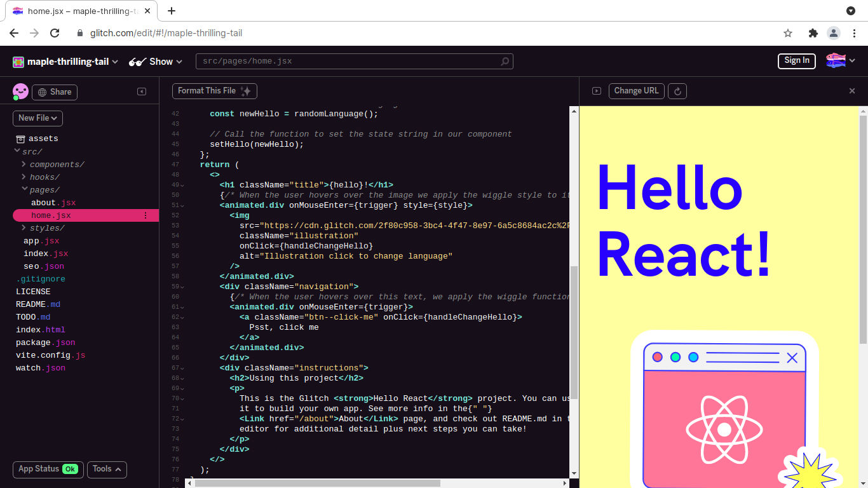Click the Share button
This screenshot has height=488, width=868.
pos(55,92)
